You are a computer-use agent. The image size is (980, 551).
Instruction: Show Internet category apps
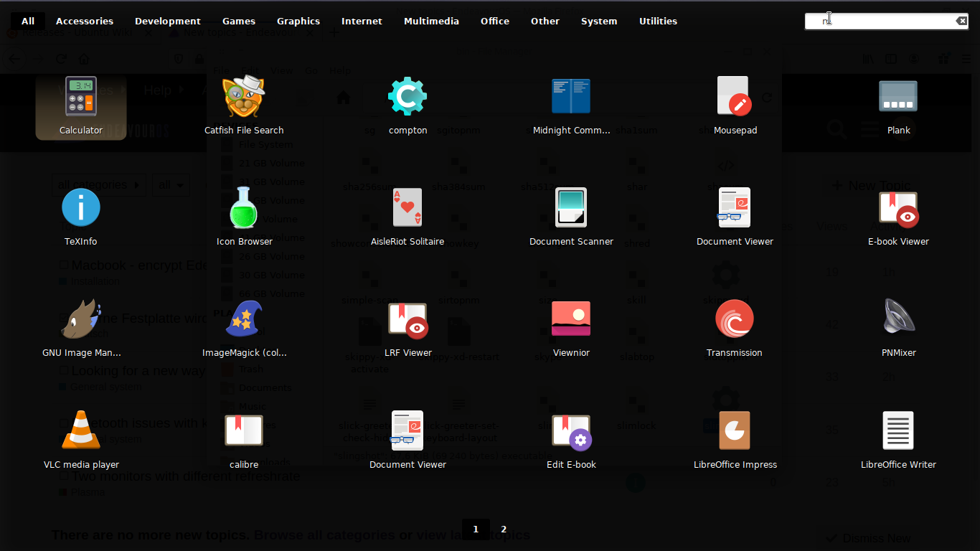(362, 21)
